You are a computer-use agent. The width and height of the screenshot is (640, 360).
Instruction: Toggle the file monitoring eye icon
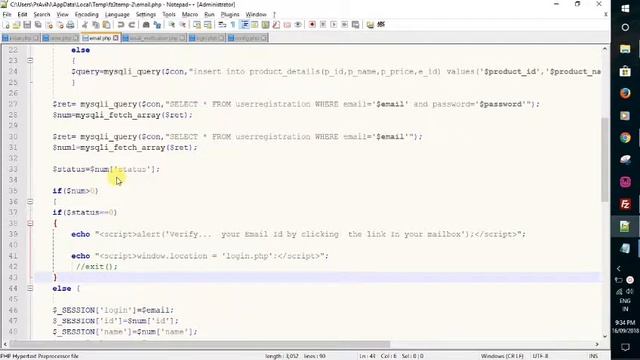pyautogui.click(x=298, y=25)
